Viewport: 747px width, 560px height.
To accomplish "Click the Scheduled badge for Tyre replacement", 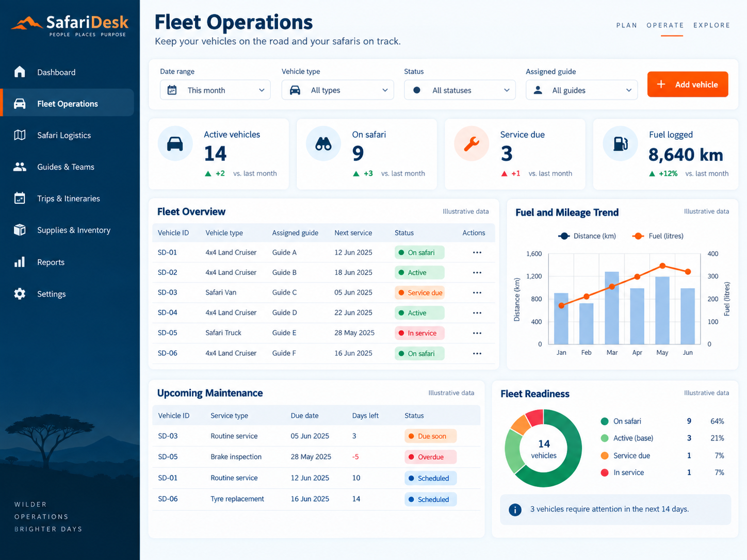I will [x=430, y=500].
